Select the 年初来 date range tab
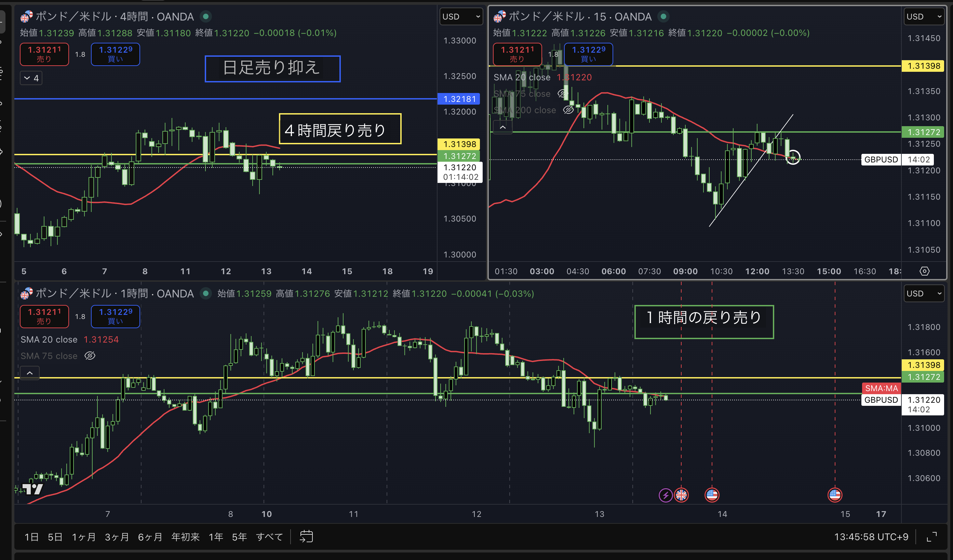The height and width of the screenshot is (560, 953). tap(185, 537)
